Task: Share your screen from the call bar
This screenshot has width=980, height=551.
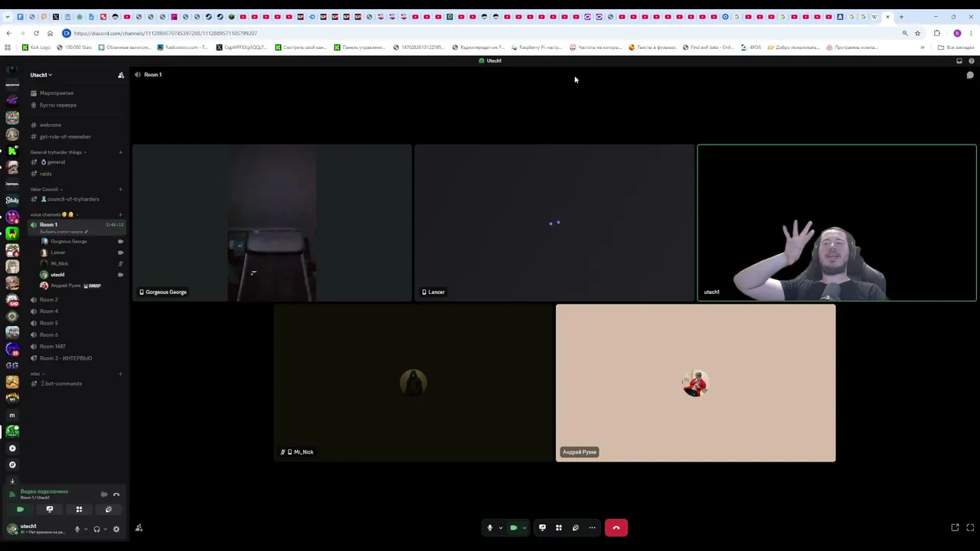Action: (x=542, y=527)
